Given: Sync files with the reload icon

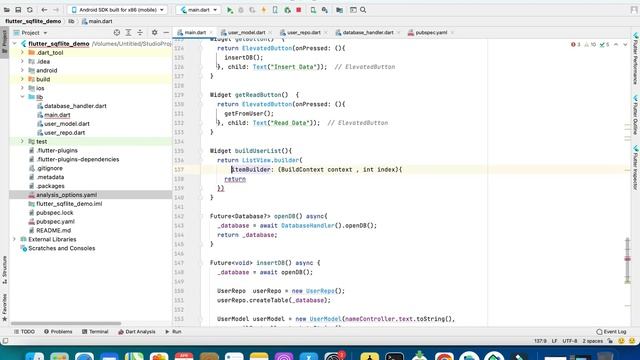Looking at the screenshot, I should click(30, 10).
